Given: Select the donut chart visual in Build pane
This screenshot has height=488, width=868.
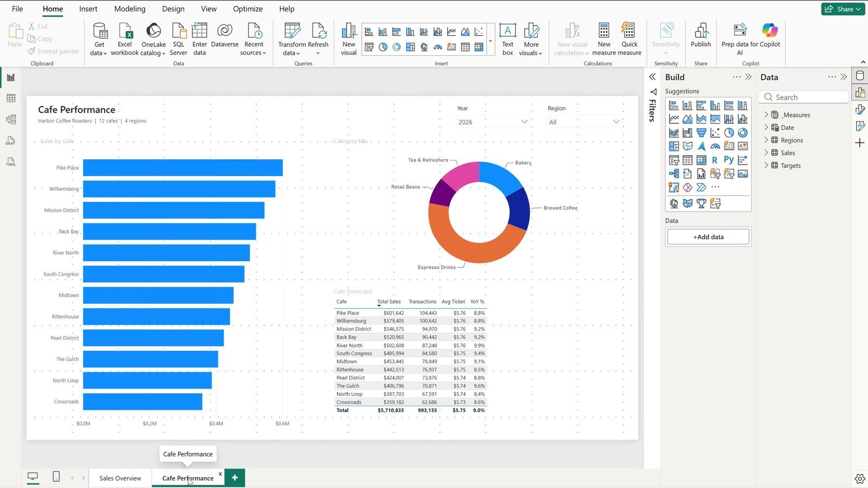Looking at the screenshot, I should tap(743, 132).
